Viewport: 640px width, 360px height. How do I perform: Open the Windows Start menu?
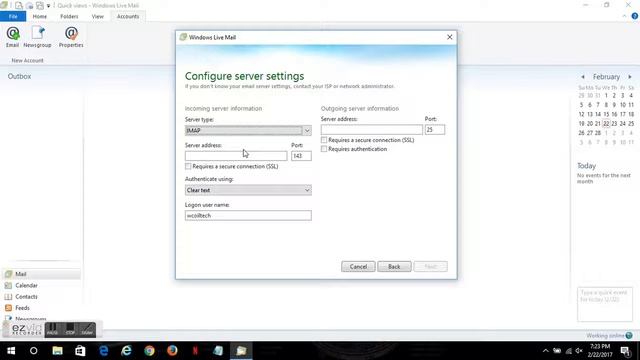coord(11,351)
